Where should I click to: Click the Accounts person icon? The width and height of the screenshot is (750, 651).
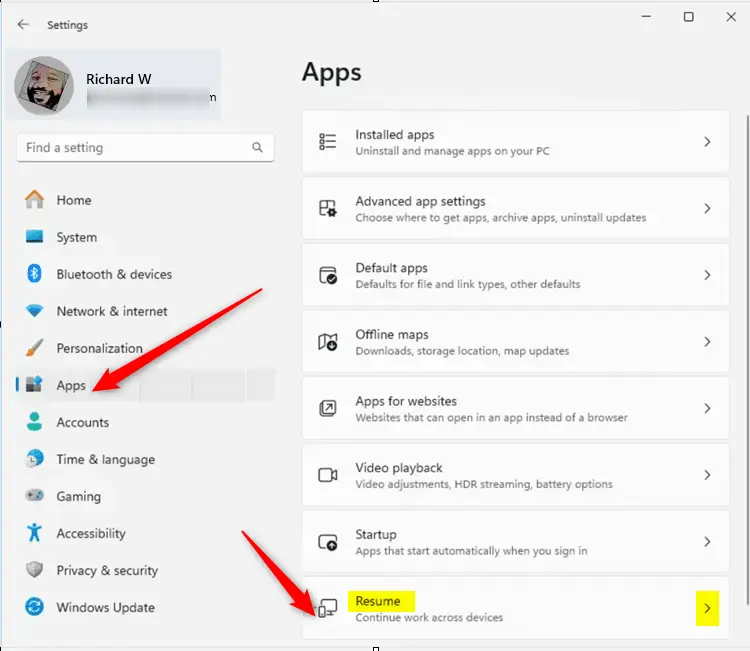[34, 421]
